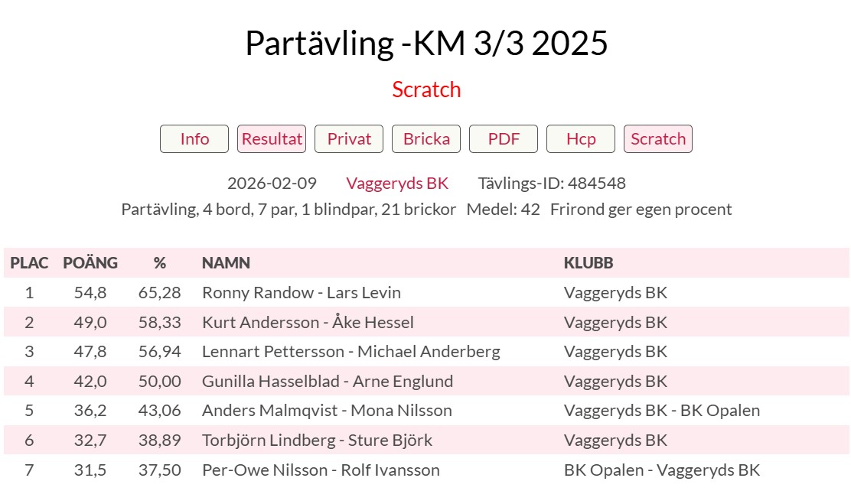Click the KLUBB column header
851x504 pixels.
[x=589, y=263]
